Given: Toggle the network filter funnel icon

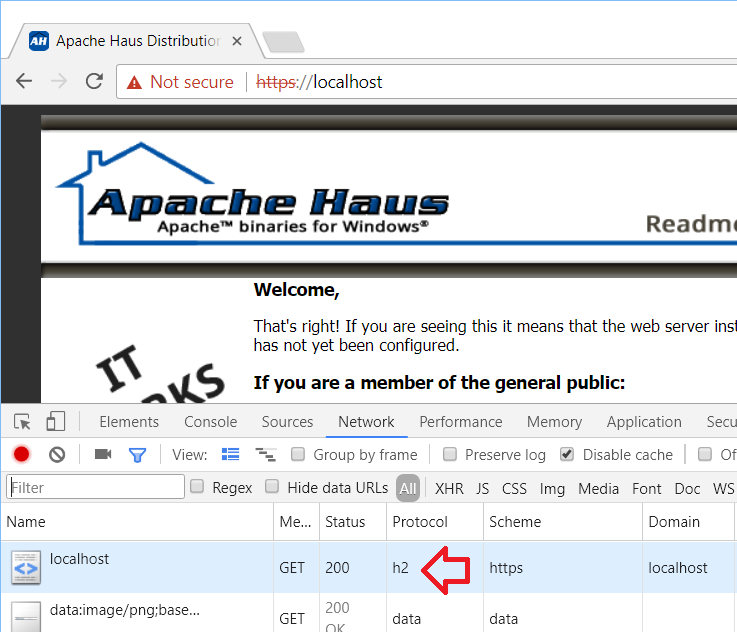Looking at the screenshot, I should [x=137, y=454].
